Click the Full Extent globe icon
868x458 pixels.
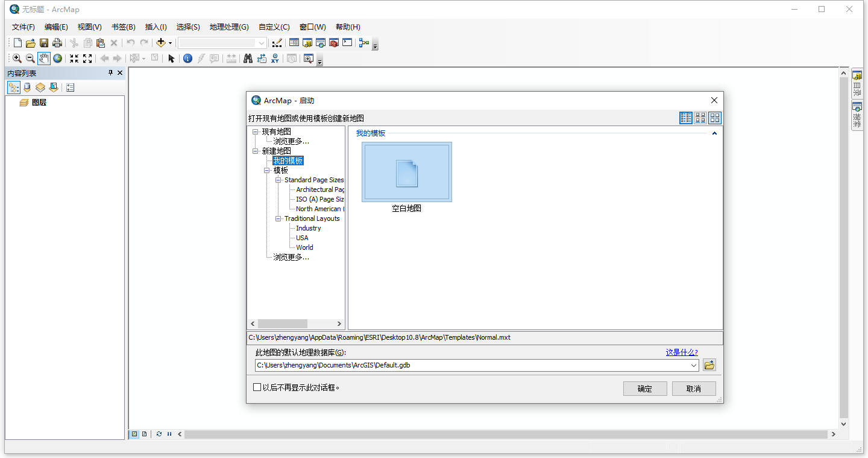[57, 59]
